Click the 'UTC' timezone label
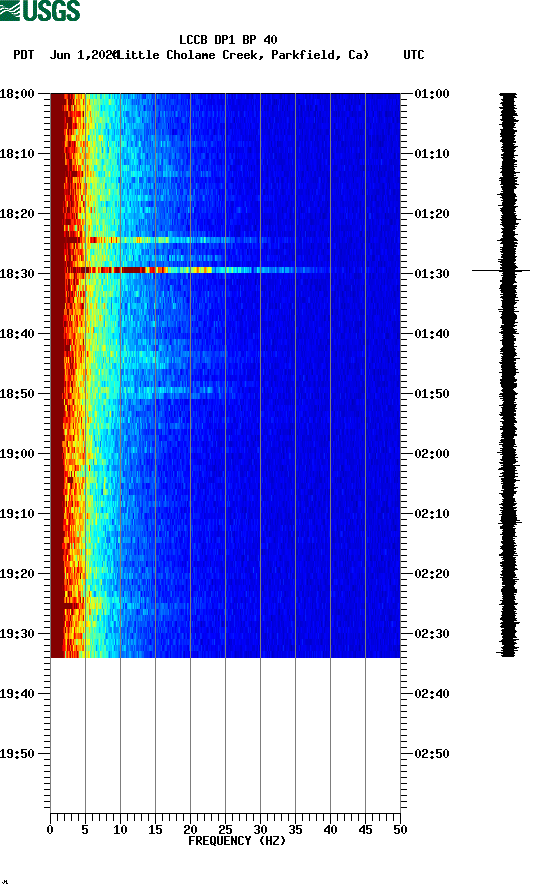Viewport: 552px width, 893px height. (414, 55)
